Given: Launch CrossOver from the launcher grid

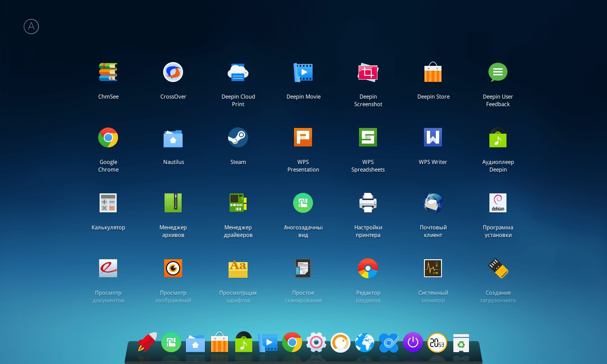Looking at the screenshot, I should pos(173,72).
